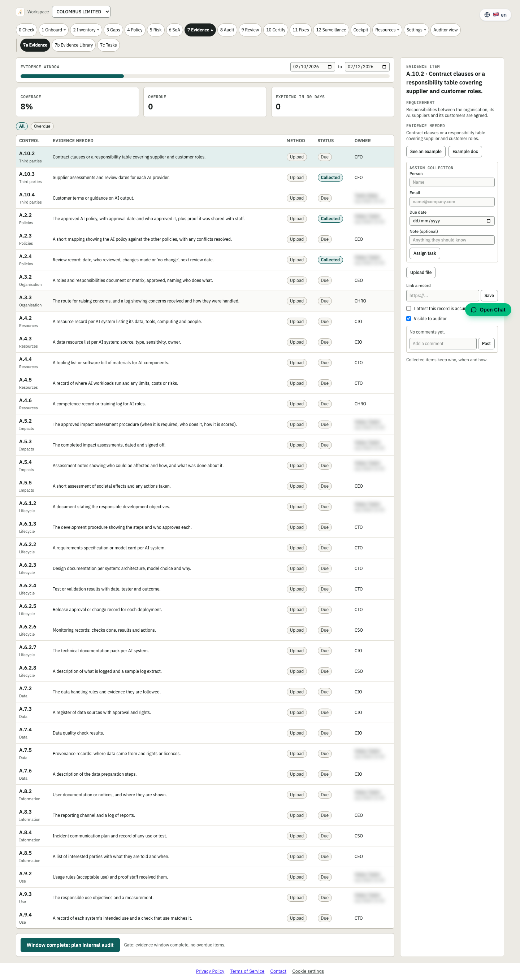Select the A.7.4 Data quality row
The image size is (520, 980).
205,733
